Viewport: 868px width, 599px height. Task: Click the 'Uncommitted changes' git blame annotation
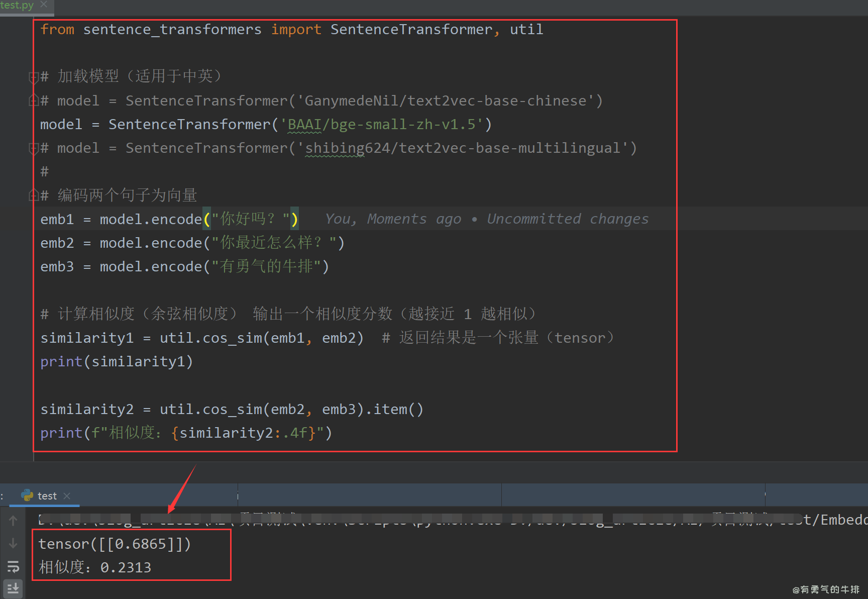coord(568,219)
